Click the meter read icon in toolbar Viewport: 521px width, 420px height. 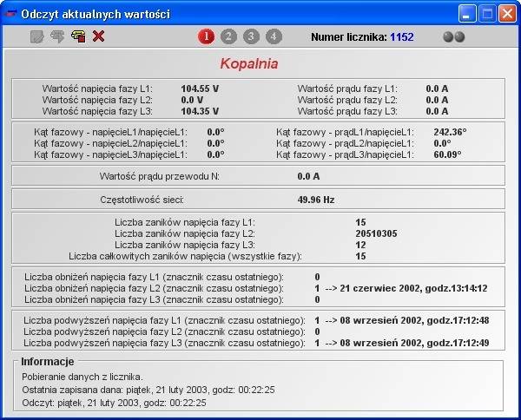tap(78, 36)
